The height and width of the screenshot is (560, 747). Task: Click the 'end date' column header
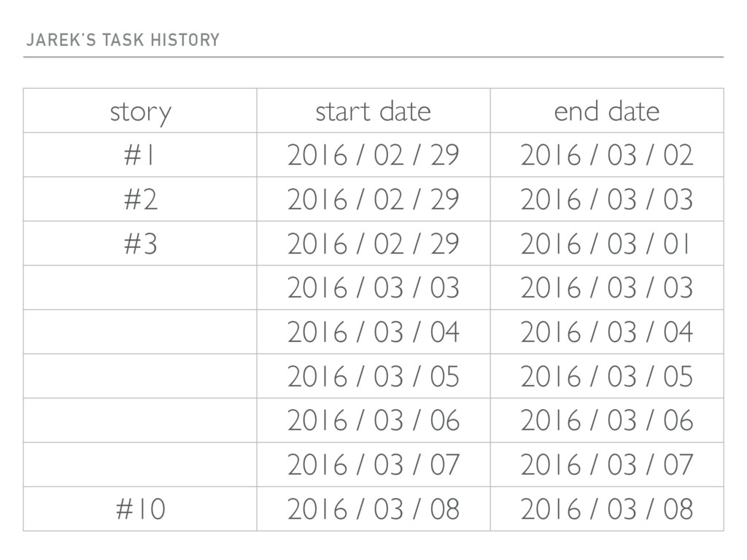[607, 111]
